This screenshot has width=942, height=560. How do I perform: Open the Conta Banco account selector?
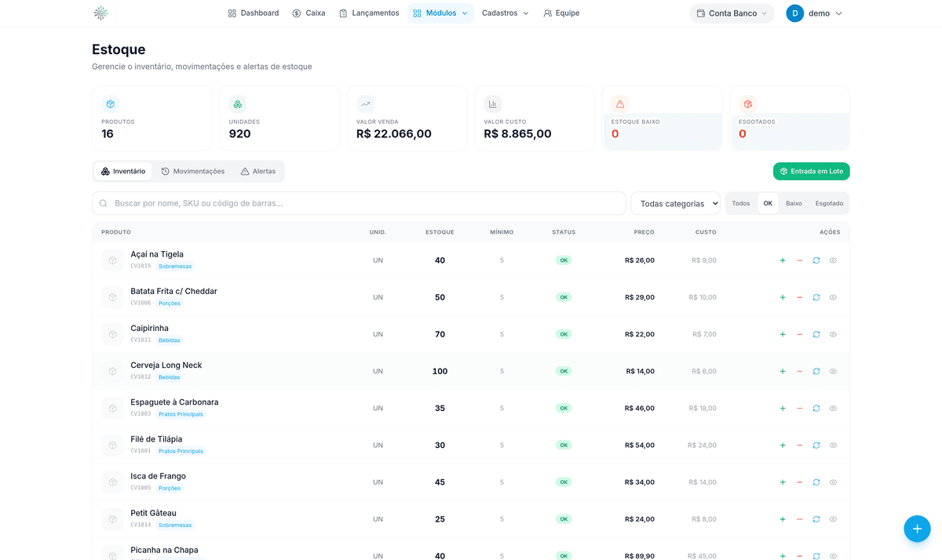(x=732, y=13)
